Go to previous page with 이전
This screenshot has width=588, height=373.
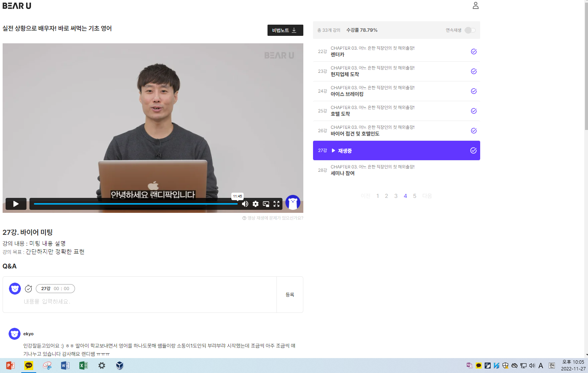[366, 196]
